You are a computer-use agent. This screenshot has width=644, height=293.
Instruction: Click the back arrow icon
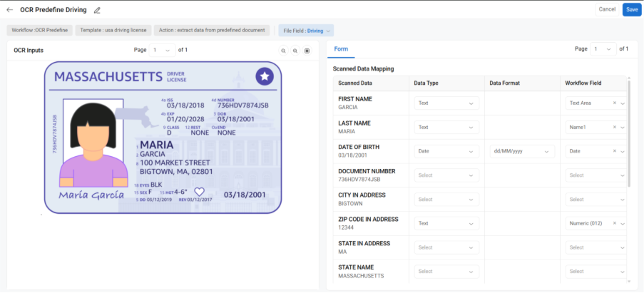click(x=10, y=10)
